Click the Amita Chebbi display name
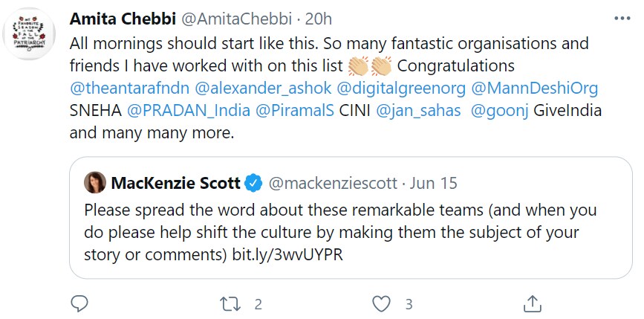The image size is (644, 319). 119,19
